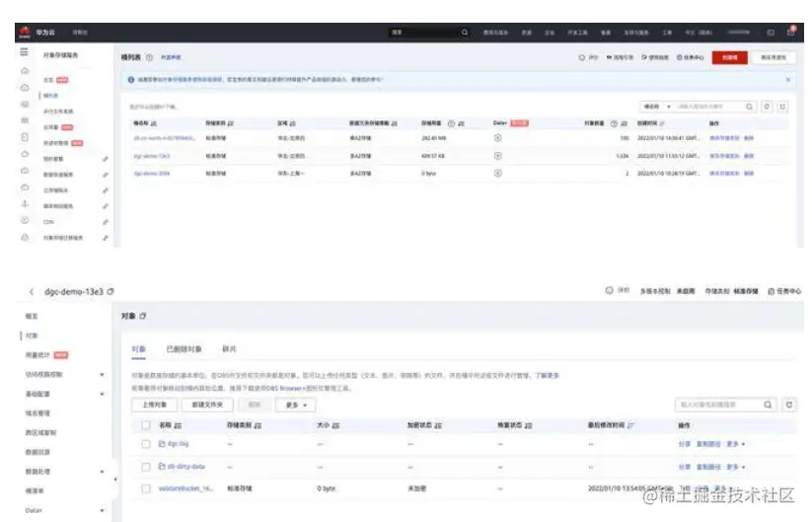Open the 更多 dropdown beside 删除 button
This screenshot has height=522, width=812.
(296, 405)
